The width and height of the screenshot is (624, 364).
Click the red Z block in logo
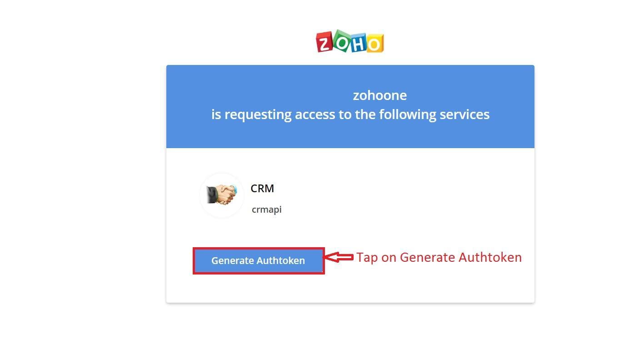(x=324, y=43)
